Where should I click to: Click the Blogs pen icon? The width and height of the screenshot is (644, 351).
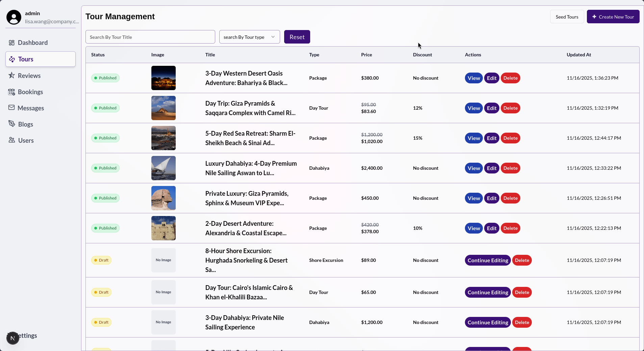12,124
